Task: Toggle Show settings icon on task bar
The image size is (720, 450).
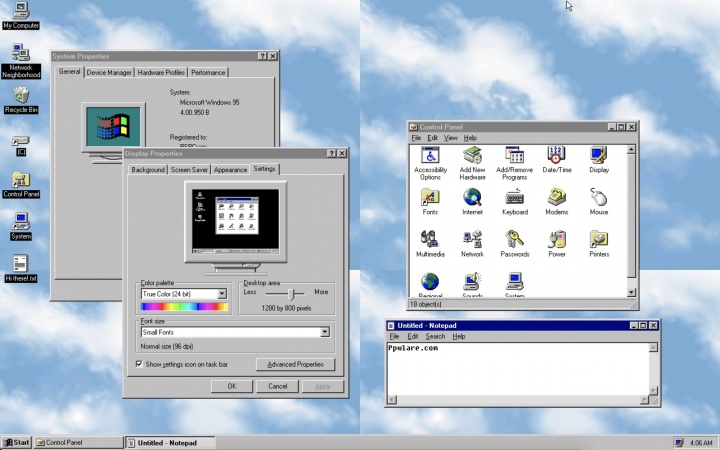Action: point(139,364)
